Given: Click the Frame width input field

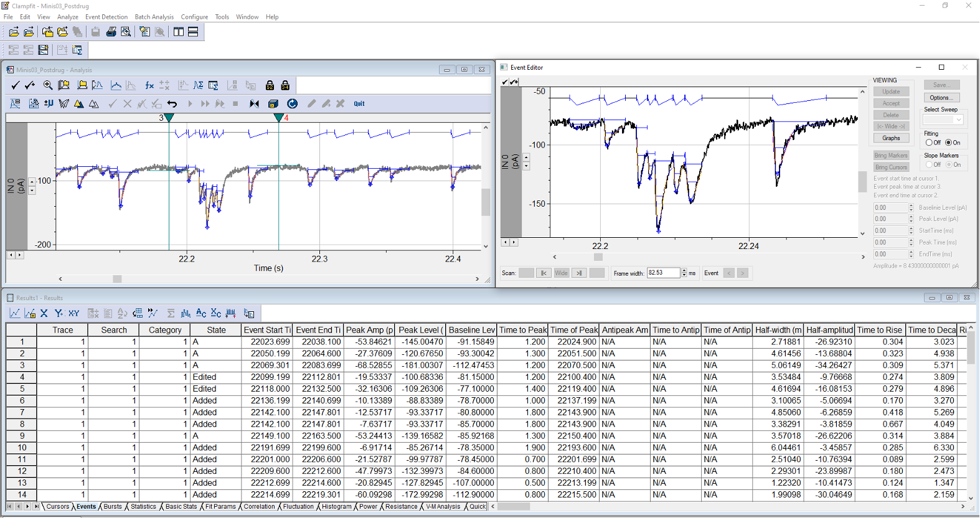Looking at the screenshot, I should tap(662, 273).
